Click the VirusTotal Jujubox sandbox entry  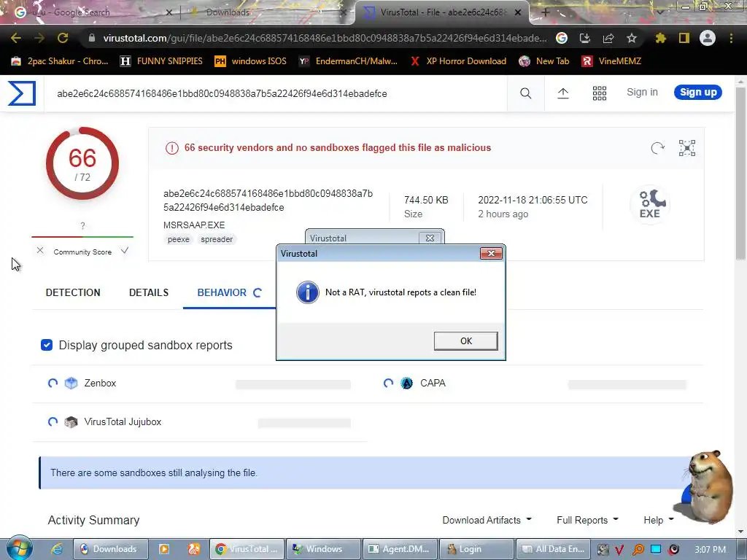pos(123,421)
